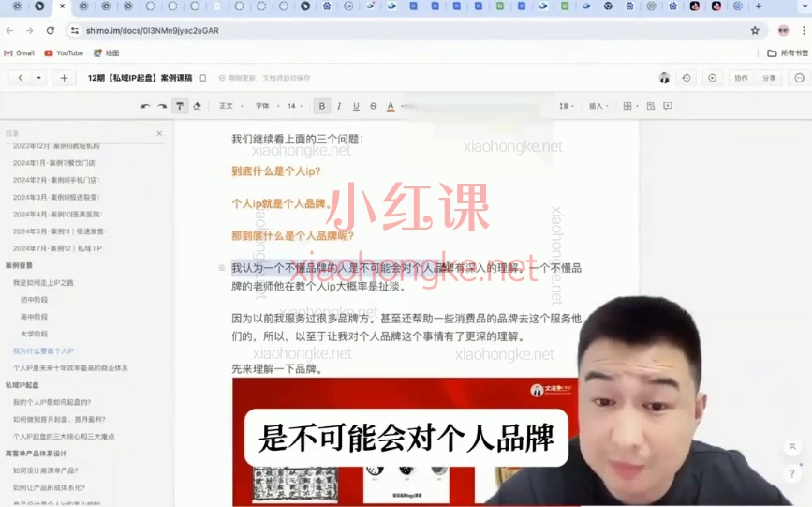The image size is (812, 507).
Task: Open the 正文 paragraph style dropdown
Action: [230, 106]
